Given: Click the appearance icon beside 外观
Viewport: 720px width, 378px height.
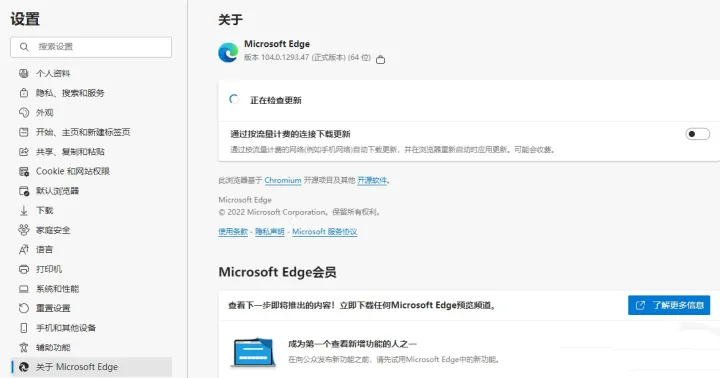Looking at the screenshot, I should click(24, 113).
